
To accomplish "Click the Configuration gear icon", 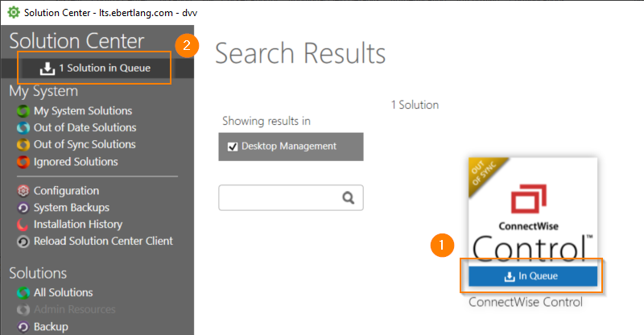I will (23, 192).
